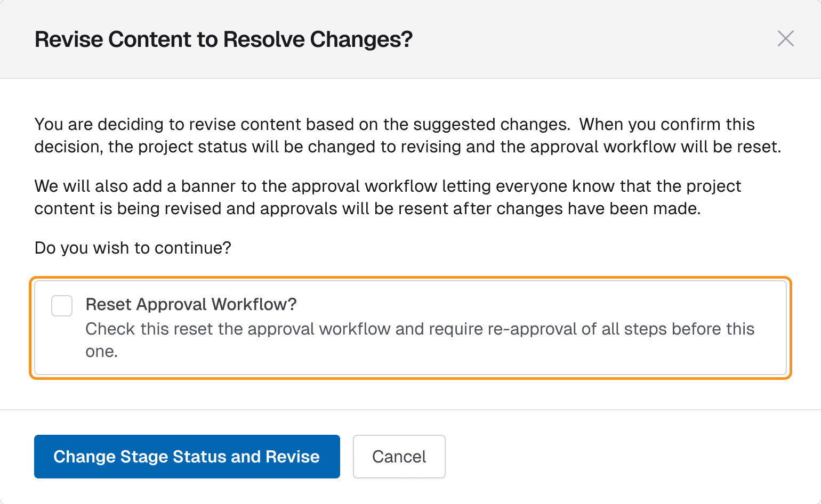The width and height of the screenshot is (821, 504).
Task: Click the paragraph about the approval workflow banner
Action: 388,197
